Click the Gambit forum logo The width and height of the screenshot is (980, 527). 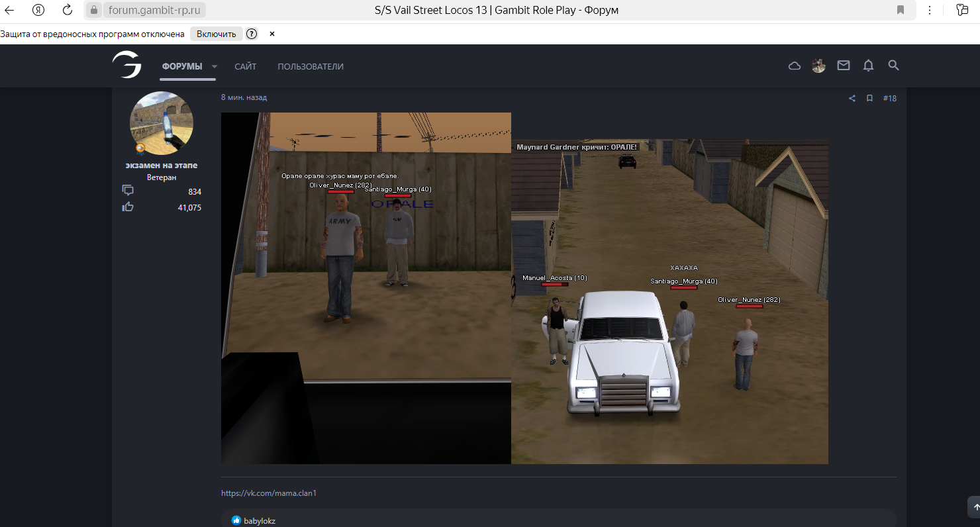(x=126, y=65)
